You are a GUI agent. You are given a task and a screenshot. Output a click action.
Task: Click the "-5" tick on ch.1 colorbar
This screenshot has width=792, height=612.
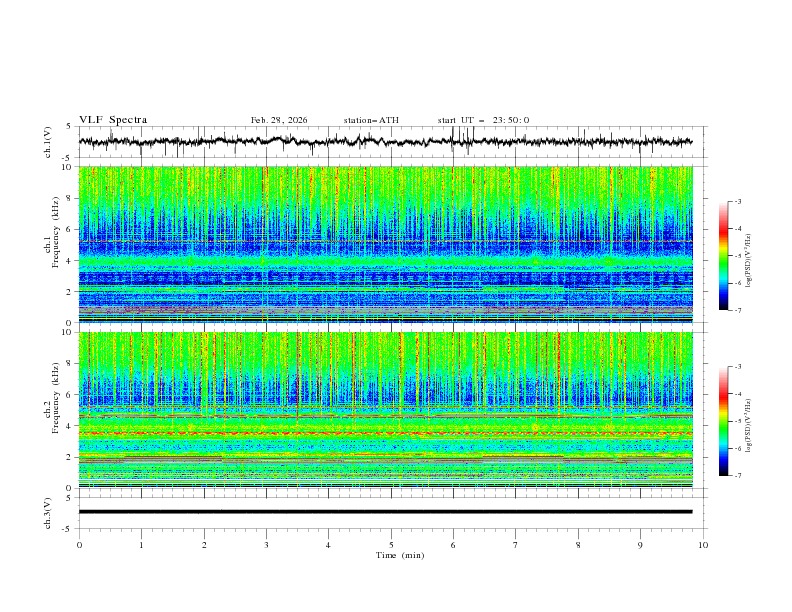[738, 256]
